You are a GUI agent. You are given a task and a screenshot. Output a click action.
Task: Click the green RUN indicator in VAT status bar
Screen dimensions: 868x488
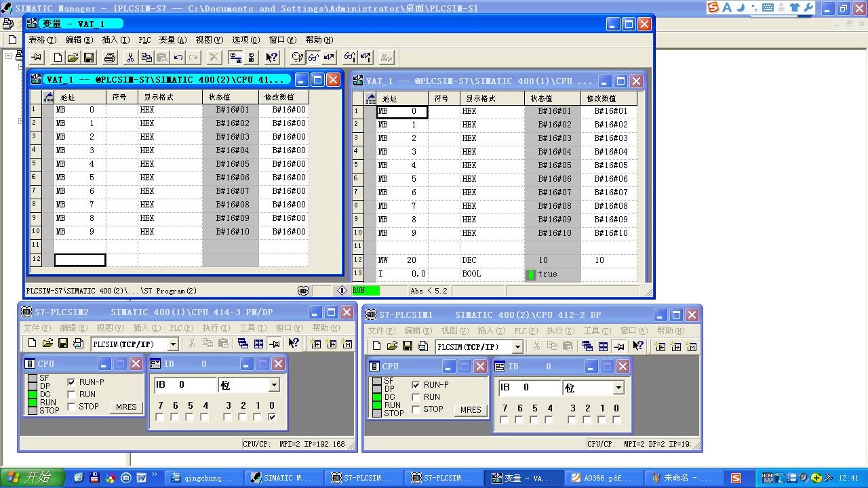pyautogui.click(x=366, y=291)
